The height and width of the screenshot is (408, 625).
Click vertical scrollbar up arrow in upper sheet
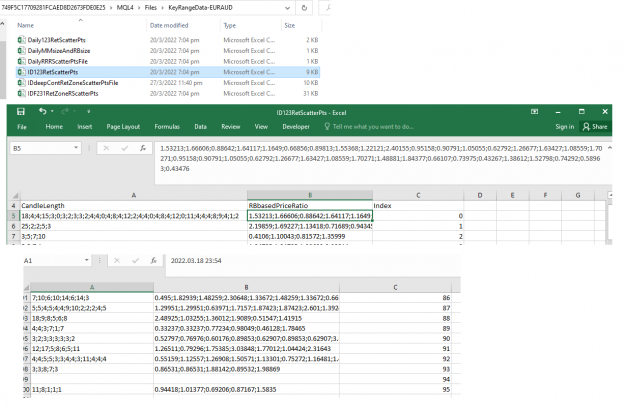coord(610,195)
